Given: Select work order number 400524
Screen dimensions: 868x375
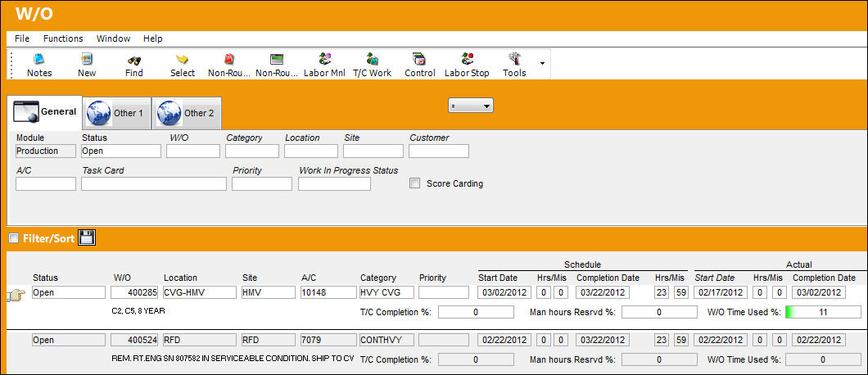Looking at the screenshot, I should point(134,340).
